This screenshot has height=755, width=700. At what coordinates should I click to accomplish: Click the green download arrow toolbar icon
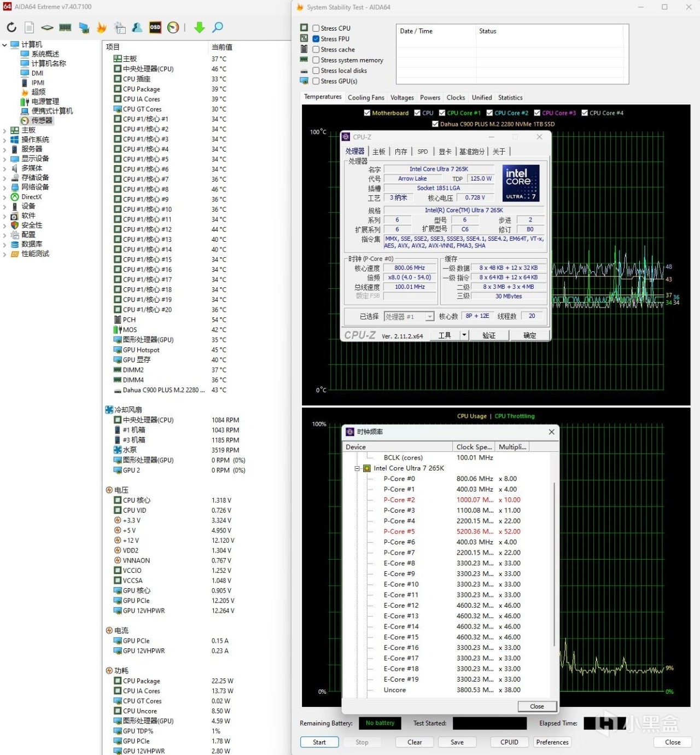coord(200,27)
